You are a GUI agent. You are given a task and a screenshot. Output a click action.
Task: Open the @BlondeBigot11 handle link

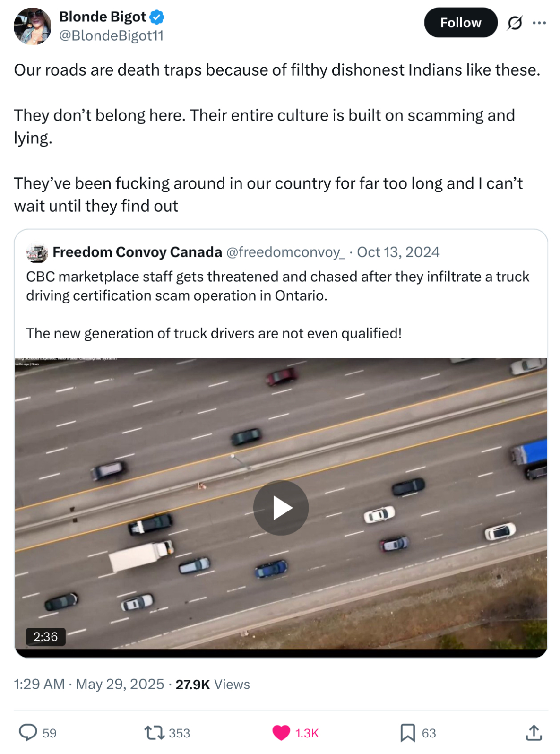[x=111, y=36]
